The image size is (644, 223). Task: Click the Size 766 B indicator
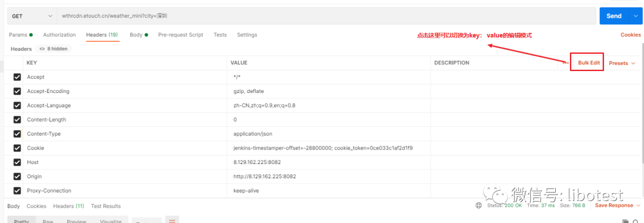click(573, 205)
